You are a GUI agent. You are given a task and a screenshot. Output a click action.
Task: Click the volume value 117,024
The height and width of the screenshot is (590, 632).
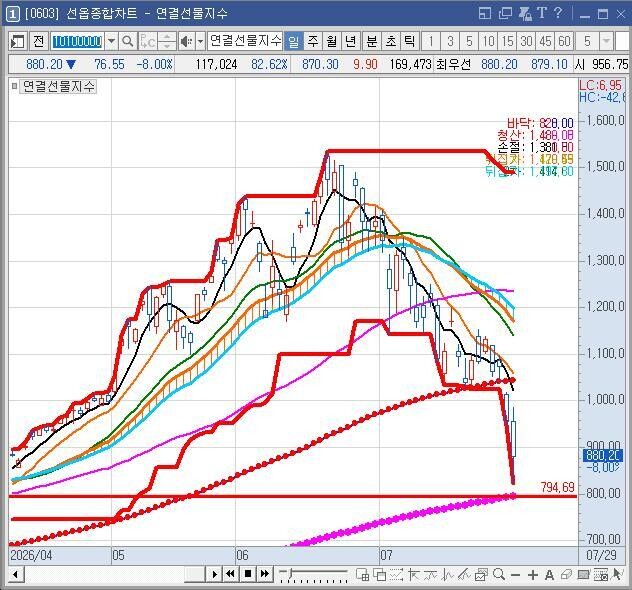click(216, 64)
